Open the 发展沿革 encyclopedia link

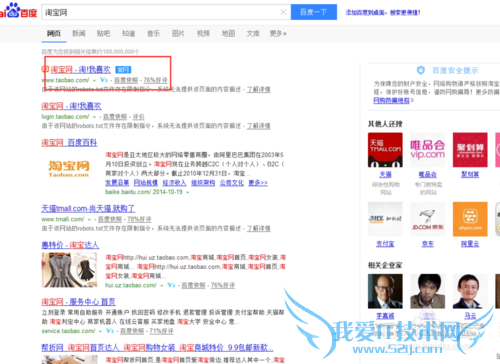tap(117, 183)
